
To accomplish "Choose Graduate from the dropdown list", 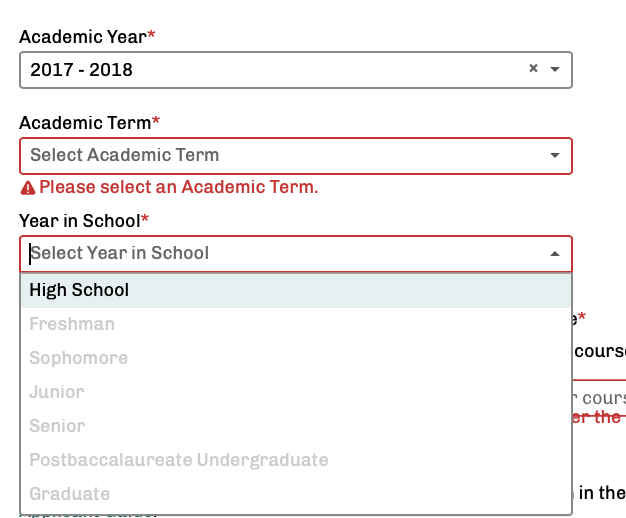I will tap(296, 494).
